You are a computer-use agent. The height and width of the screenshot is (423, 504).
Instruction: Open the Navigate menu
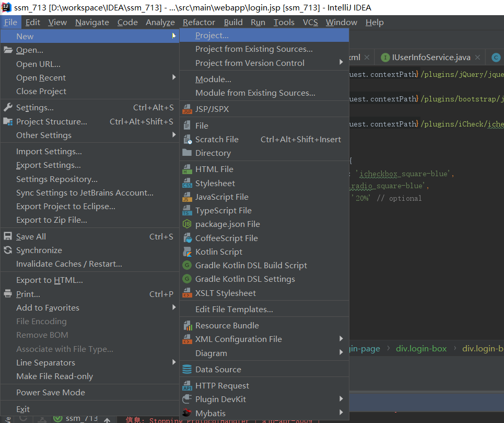(92, 22)
